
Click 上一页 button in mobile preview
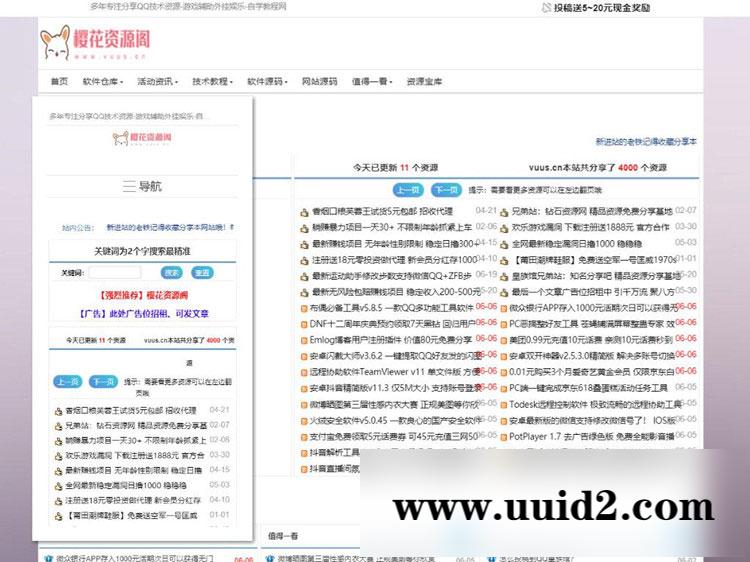[67, 382]
